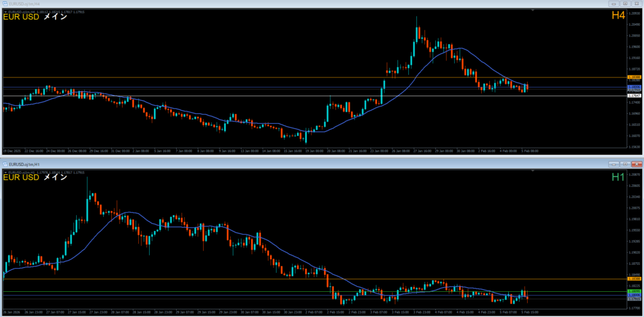Image resolution: width=644 pixels, height=317 pixels.
Task: Select the gray 1.17915 price tag in H1 chart
Action: (634, 299)
